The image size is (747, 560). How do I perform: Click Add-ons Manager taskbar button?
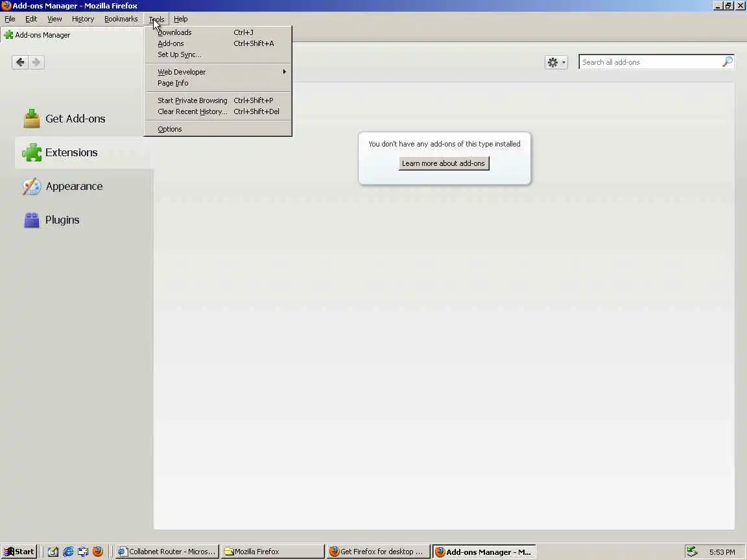tap(484, 552)
